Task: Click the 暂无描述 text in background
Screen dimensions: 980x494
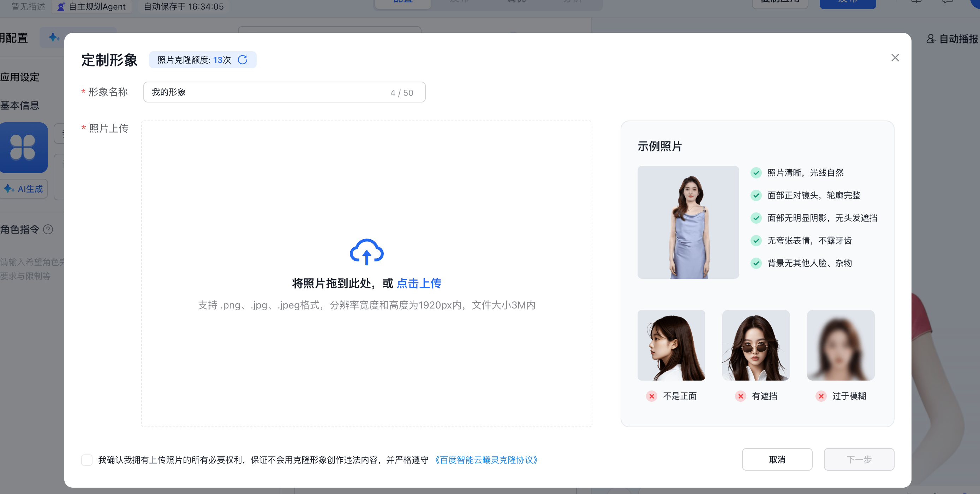Action: [x=28, y=6]
